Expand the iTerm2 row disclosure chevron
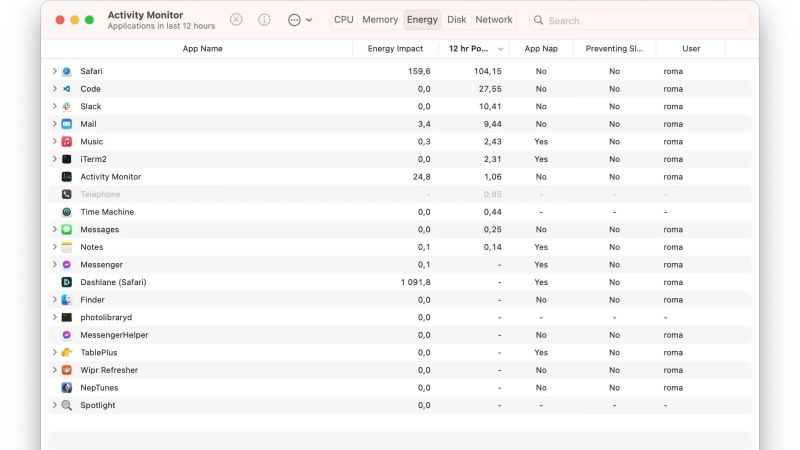800x450 pixels. (55, 159)
